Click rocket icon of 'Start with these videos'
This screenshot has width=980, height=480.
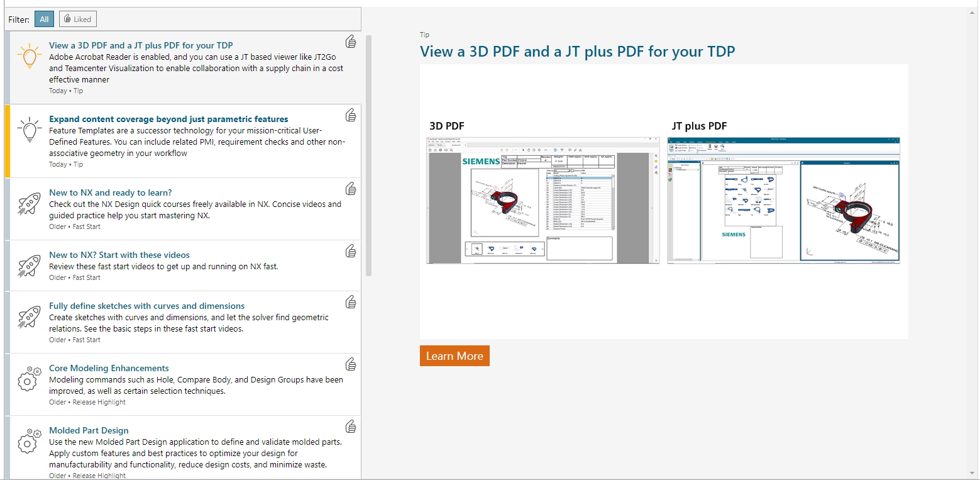(29, 266)
